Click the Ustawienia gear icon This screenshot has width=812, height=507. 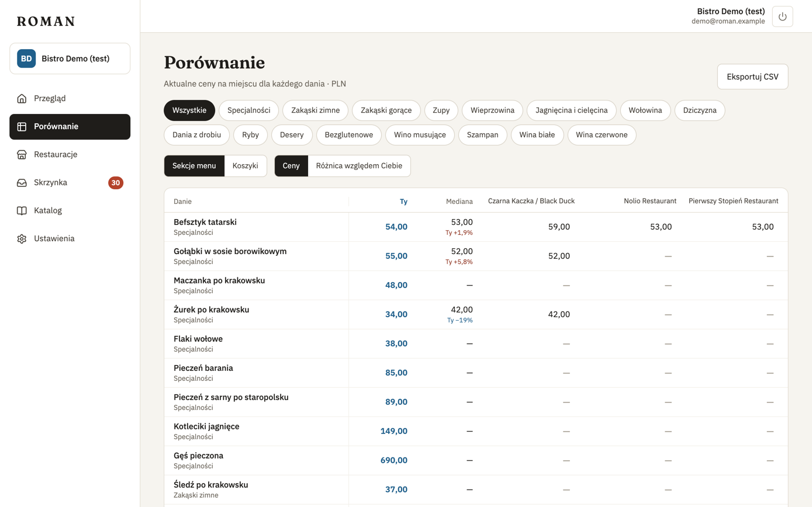coord(22,238)
